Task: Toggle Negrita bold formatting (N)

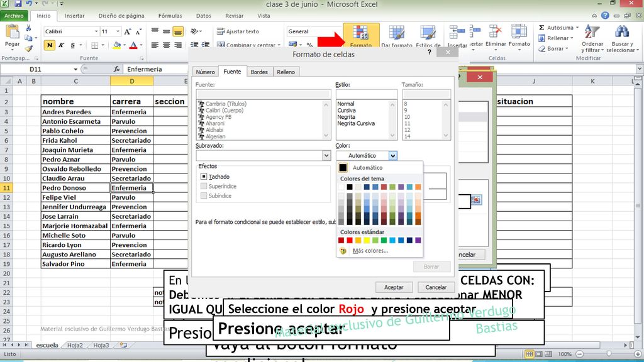Action: point(50,45)
